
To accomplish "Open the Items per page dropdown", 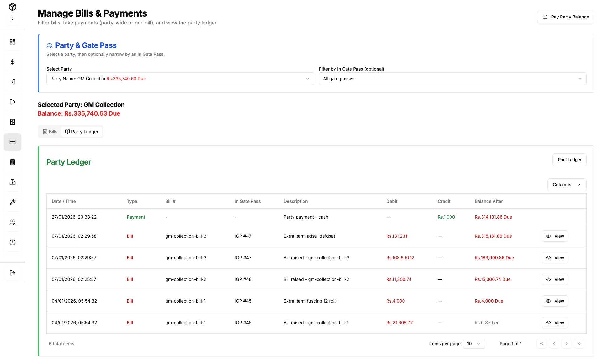I will click(x=474, y=344).
